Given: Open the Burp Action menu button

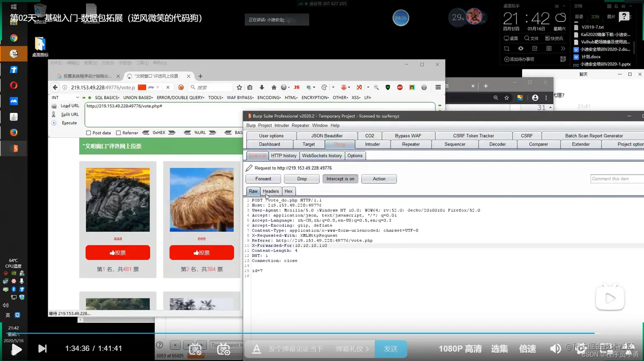Looking at the screenshot, I should pyautogui.click(x=379, y=179).
